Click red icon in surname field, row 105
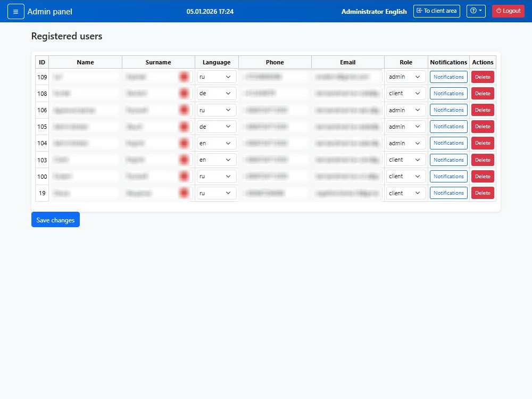The image size is (532, 399). (184, 127)
